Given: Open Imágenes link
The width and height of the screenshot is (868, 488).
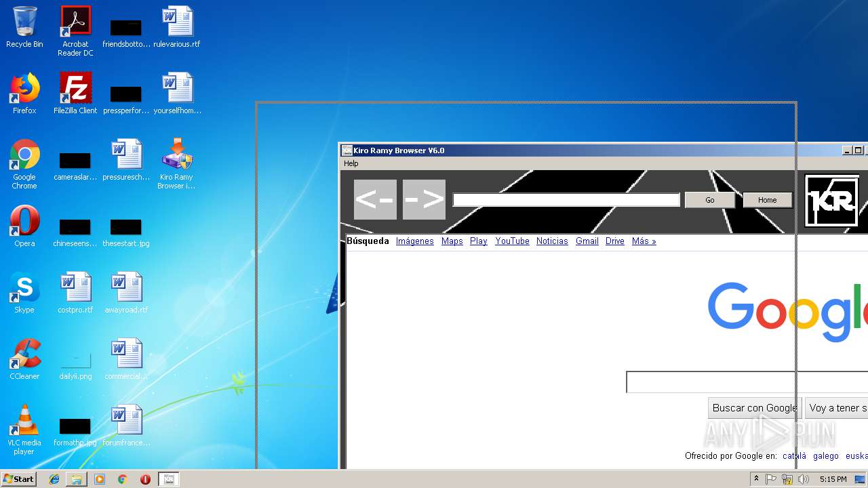Looking at the screenshot, I should click(414, 241).
